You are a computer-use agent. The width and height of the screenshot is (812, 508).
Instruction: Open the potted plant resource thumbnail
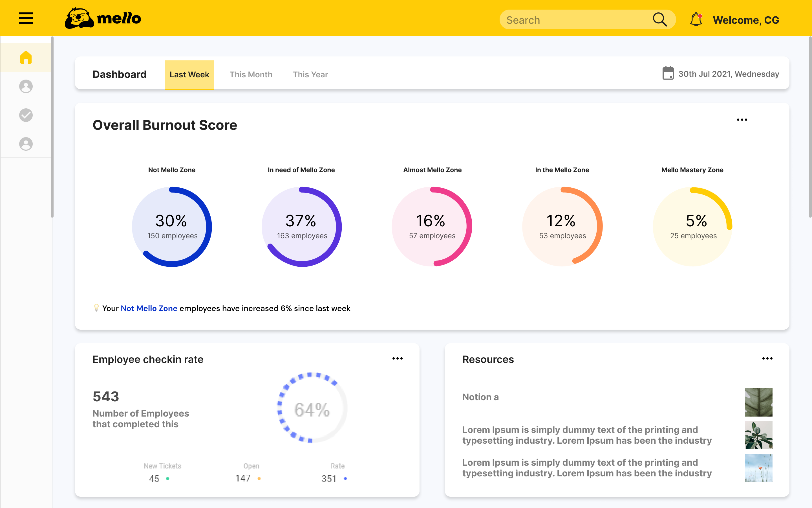tap(758, 435)
